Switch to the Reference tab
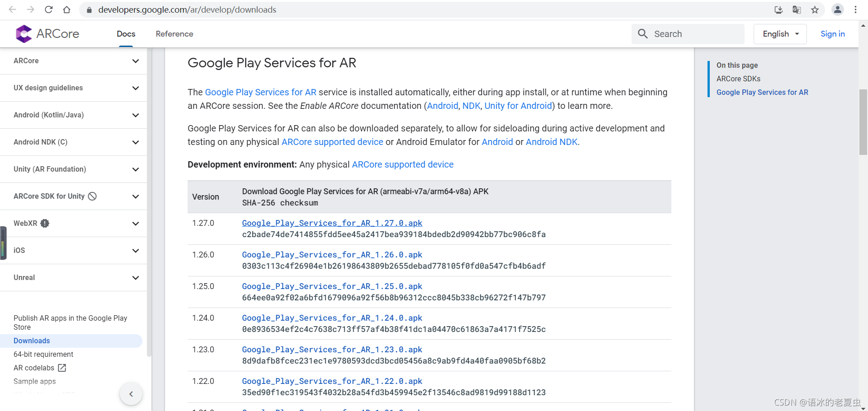The image size is (868, 411). (x=174, y=34)
